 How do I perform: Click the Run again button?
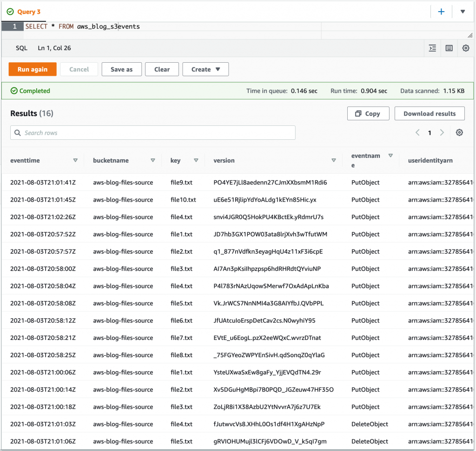[x=32, y=69]
